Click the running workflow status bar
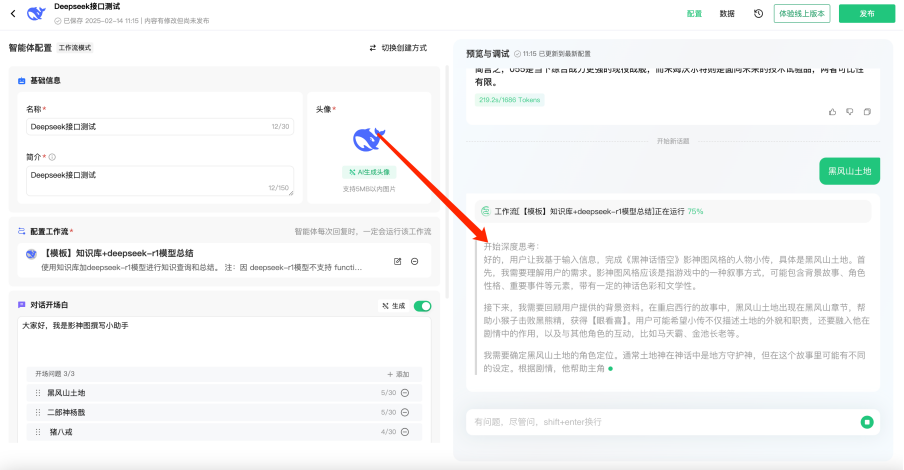Viewport: 904px width, 470px height. click(x=673, y=212)
